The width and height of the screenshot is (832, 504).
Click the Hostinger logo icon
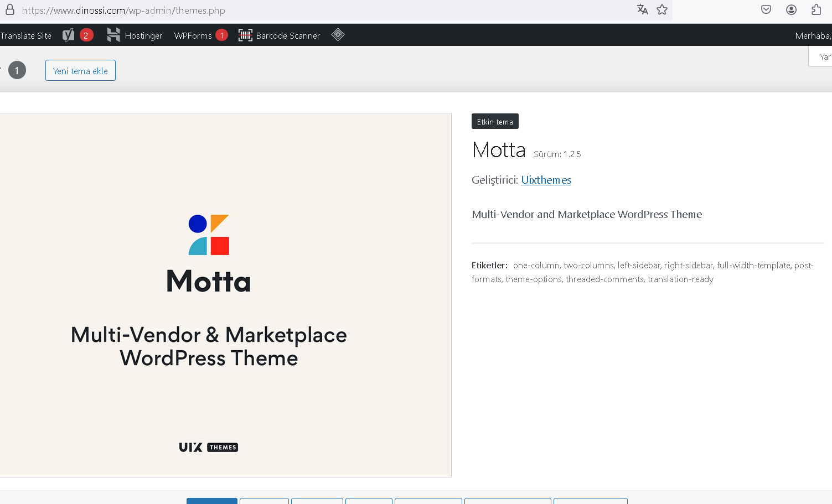tap(113, 35)
